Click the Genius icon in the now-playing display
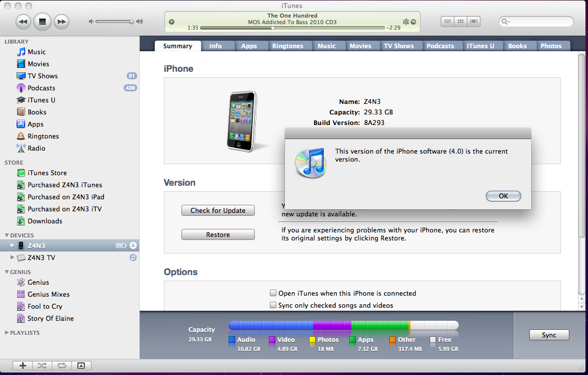The width and height of the screenshot is (588, 375). click(x=406, y=22)
